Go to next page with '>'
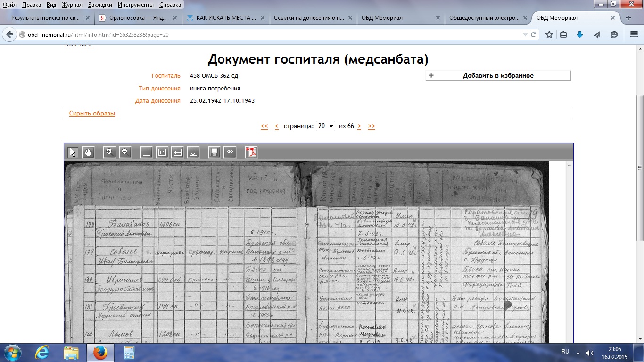The width and height of the screenshot is (644, 362). [359, 126]
